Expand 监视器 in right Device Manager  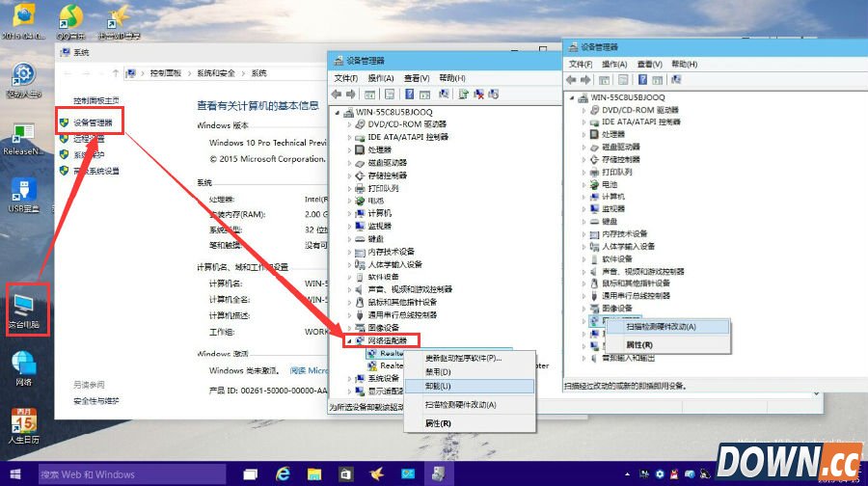583,209
